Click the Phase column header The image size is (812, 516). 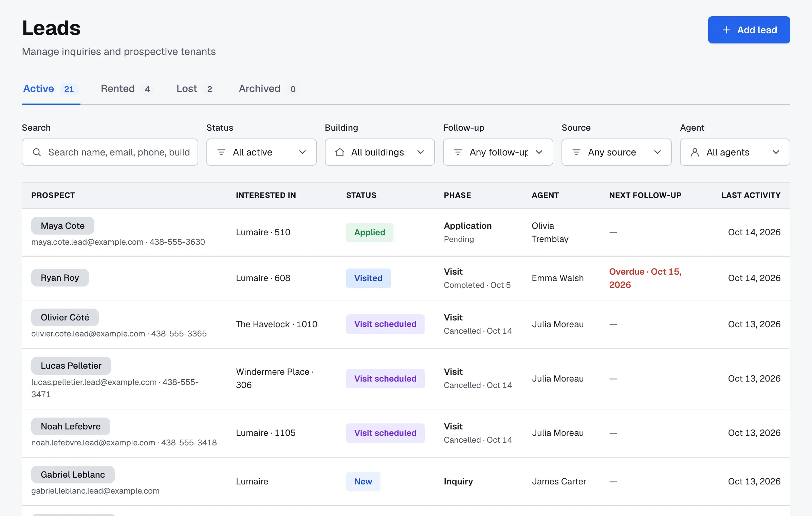[457, 195]
